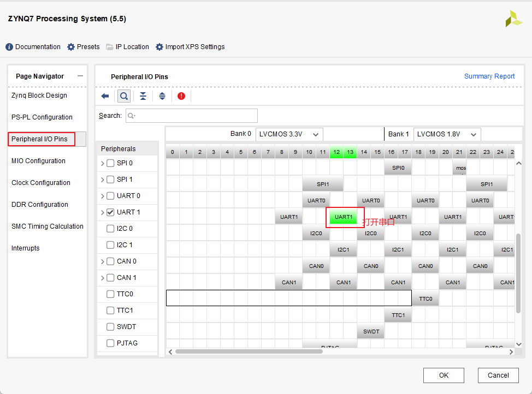Click the mos label in pin grid
This screenshot has width=532, height=394.
click(x=460, y=168)
